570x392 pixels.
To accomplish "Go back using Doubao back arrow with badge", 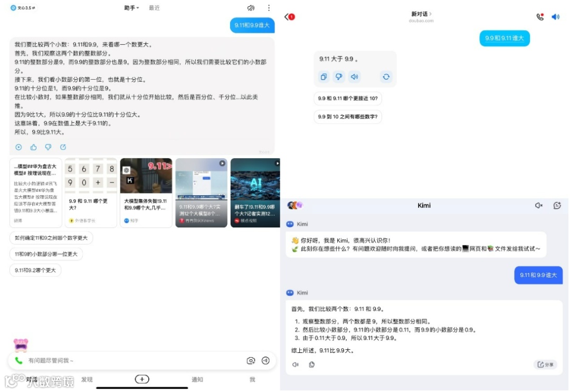I will [290, 17].
